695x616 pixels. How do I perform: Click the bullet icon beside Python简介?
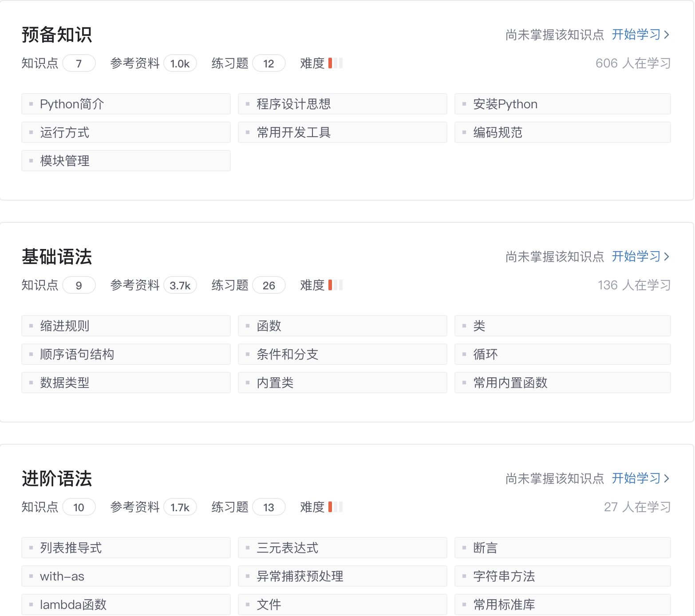click(31, 103)
